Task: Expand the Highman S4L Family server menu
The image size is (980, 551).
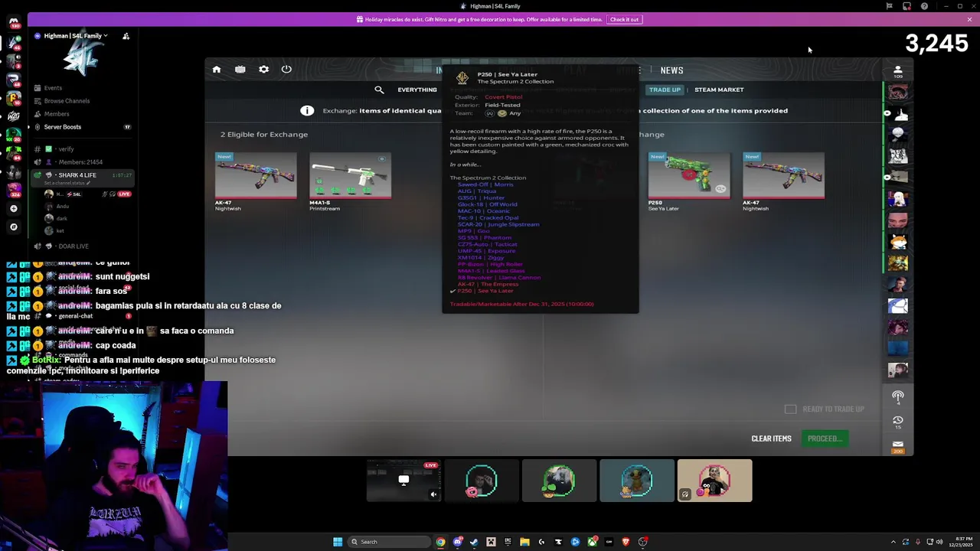Action: tap(76, 36)
